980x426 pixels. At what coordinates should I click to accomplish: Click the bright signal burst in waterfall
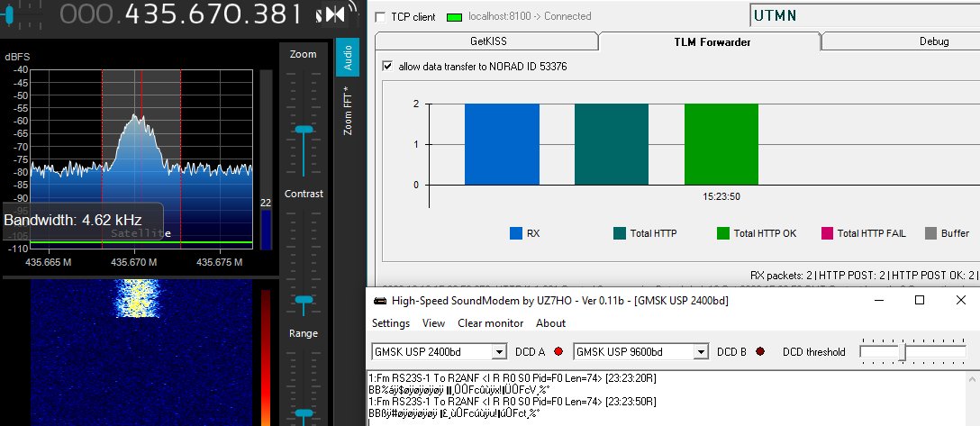pyautogui.click(x=136, y=299)
